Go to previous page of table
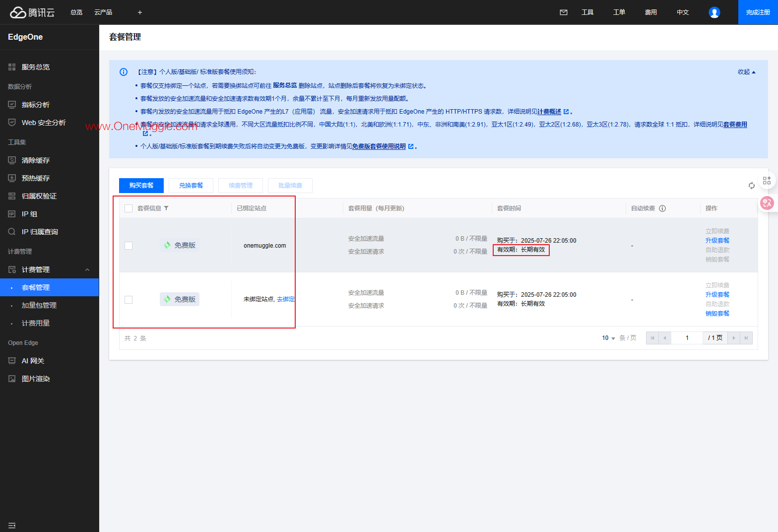 pyautogui.click(x=665, y=338)
